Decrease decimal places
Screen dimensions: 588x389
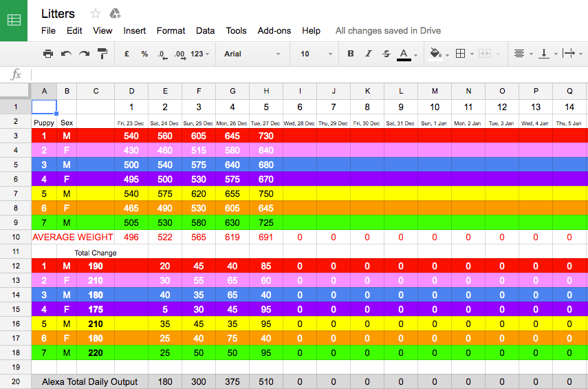[162, 54]
